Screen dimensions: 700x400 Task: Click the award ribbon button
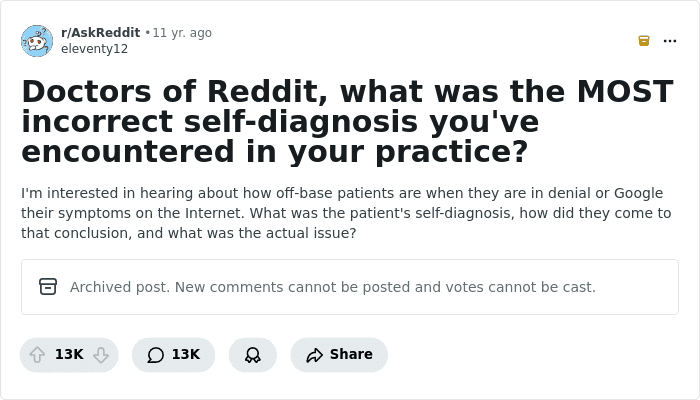(253, 355)
